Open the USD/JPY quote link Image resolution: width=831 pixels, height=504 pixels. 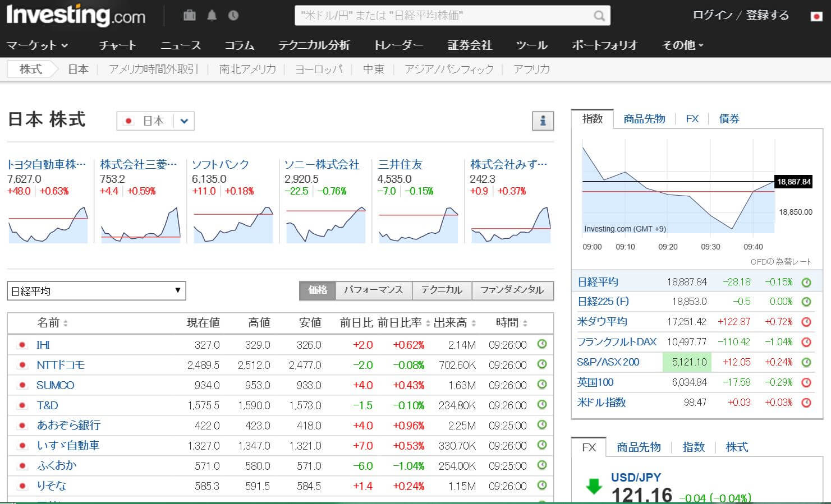636,478
